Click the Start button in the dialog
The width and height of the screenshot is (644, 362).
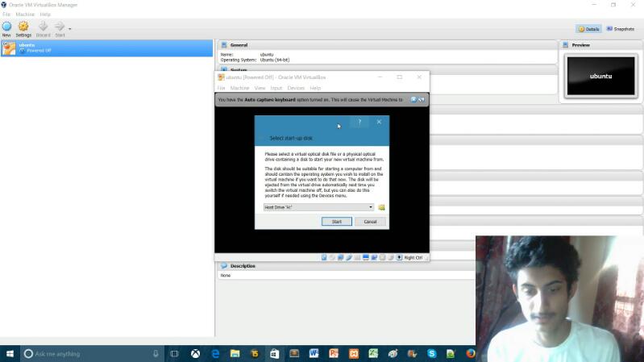(x=336, y=222)
